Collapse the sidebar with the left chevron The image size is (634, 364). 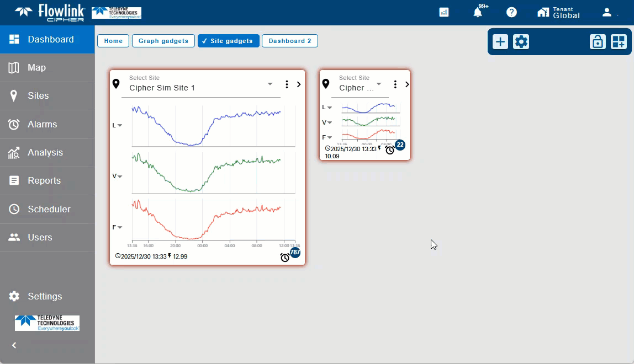coord(14,345)
